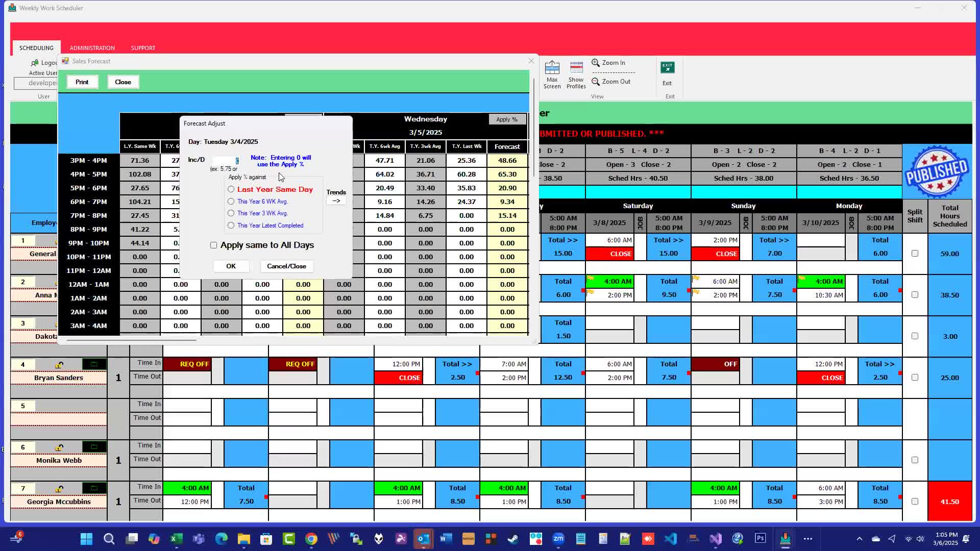Click the Zoom Out magnifier

click(x=595, y=82)
